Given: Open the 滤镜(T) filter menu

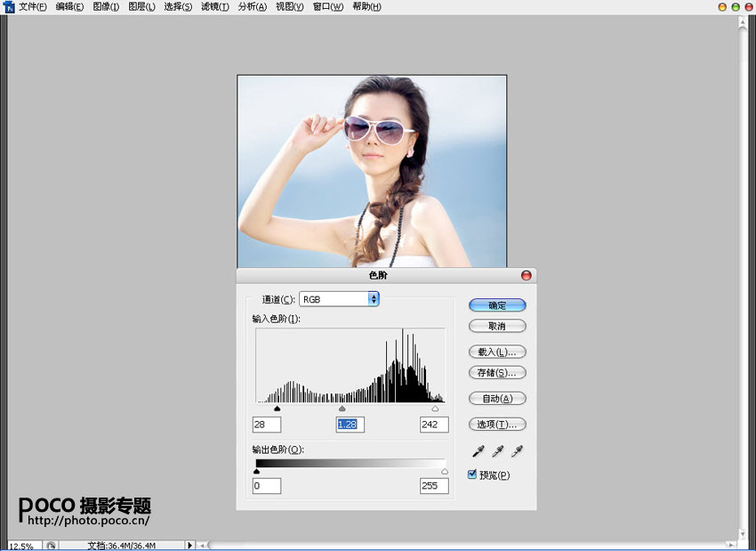Looking at the screenshot, I should [214, 7].
